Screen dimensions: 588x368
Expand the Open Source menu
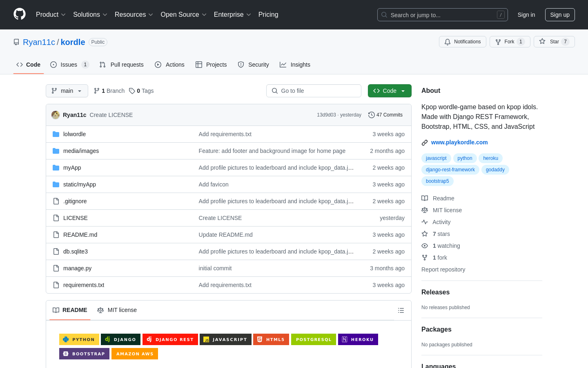click(184, 15)
